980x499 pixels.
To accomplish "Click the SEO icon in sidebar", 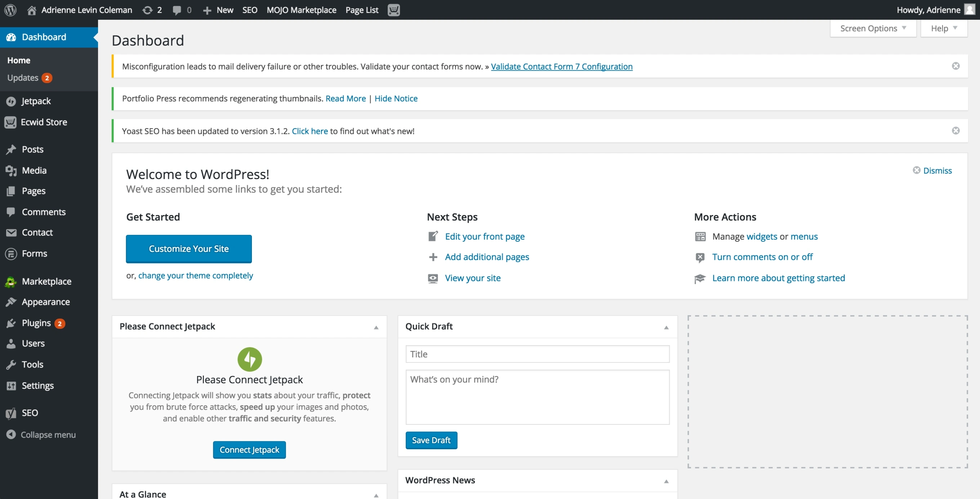I will (12, 413).
